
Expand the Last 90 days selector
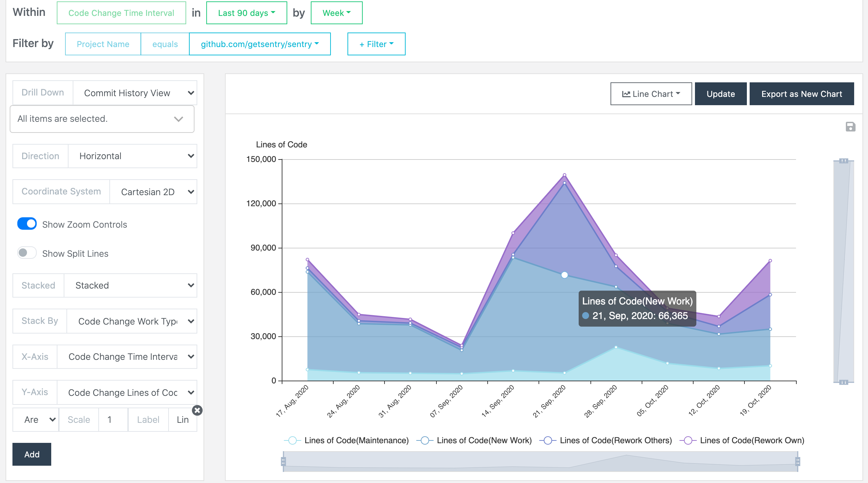click(x=246, y=13)
